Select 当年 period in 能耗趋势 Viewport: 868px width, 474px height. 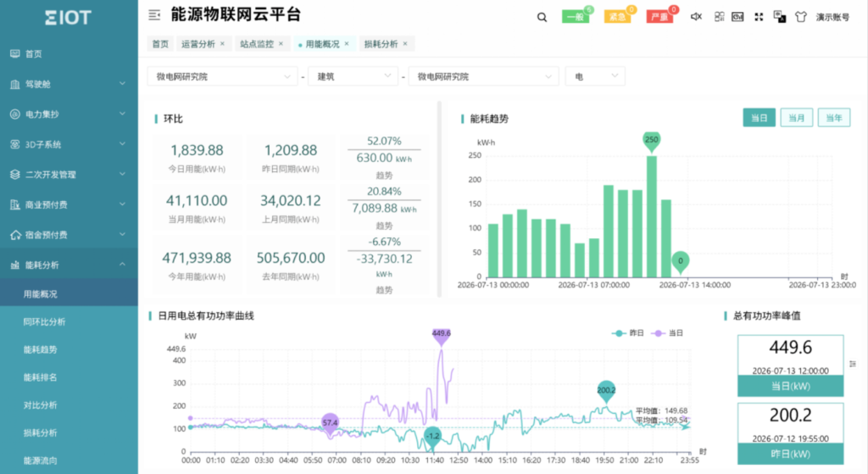[x=834, y=117]
